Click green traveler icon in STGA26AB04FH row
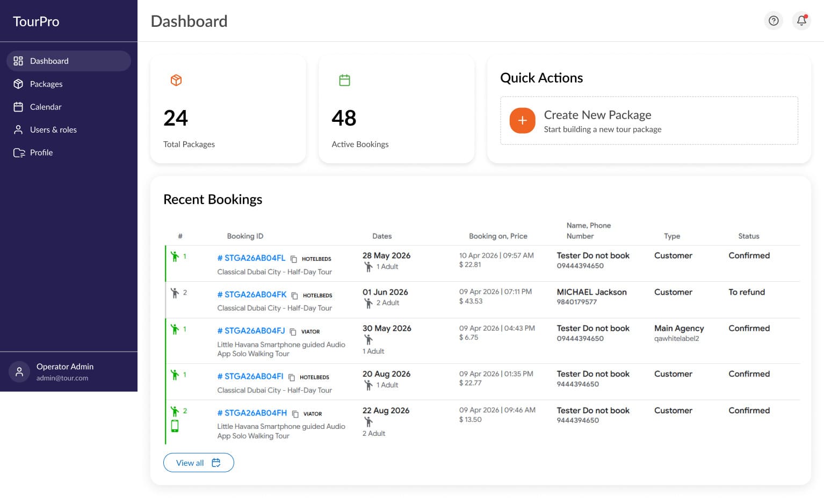Image resolution: width=824 pixels, height=504 pixels. [175, 411]
